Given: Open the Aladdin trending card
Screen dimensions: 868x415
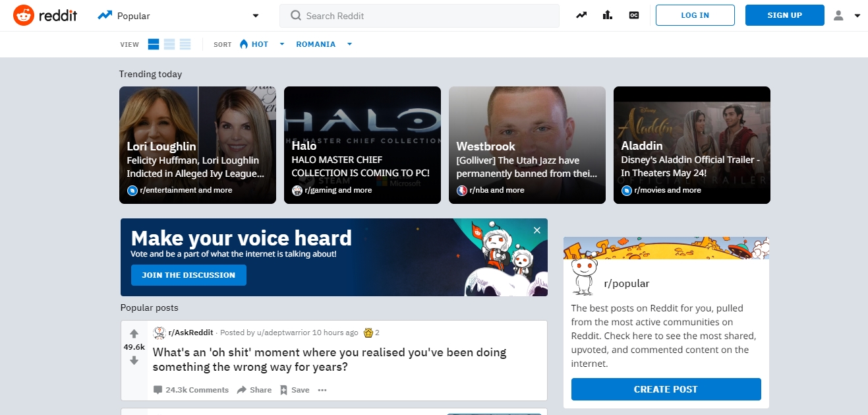Looking at the screenshot, I should tap(692, 145).
